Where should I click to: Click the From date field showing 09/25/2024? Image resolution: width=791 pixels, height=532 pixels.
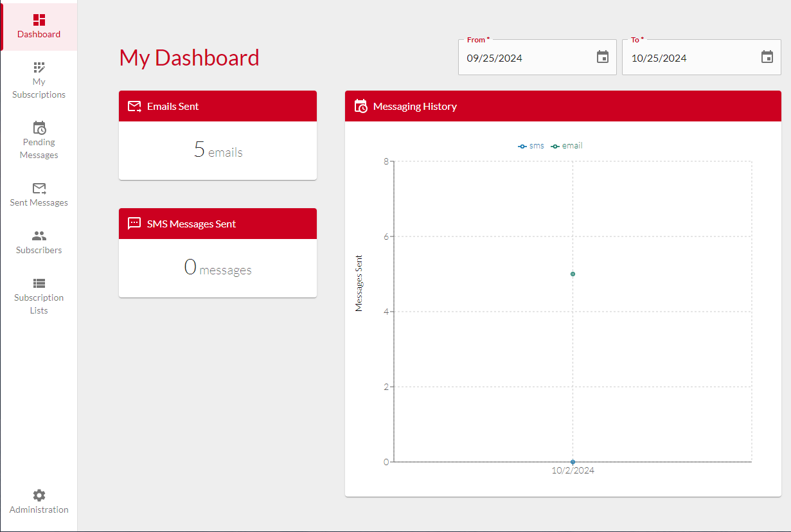(x=537, y=57)
